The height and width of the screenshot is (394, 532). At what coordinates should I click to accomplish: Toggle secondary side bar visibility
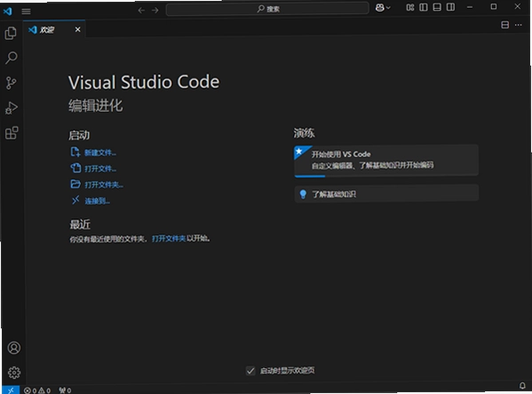(450, 7)
